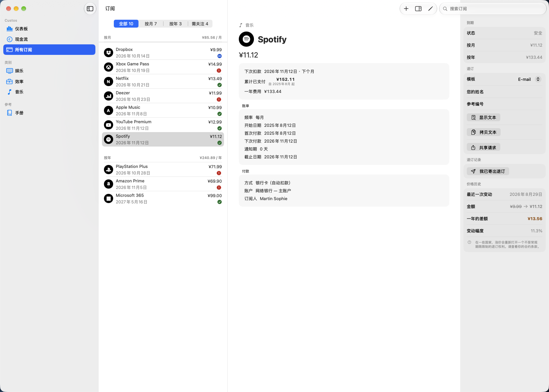Select the Netflix subscription name
549x392 pixels.
coord(122,79)
